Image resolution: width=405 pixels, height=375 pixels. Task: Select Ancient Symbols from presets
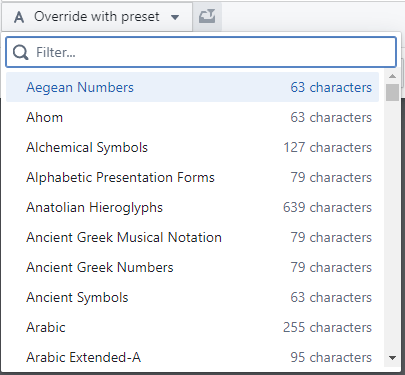click(192, 297)
